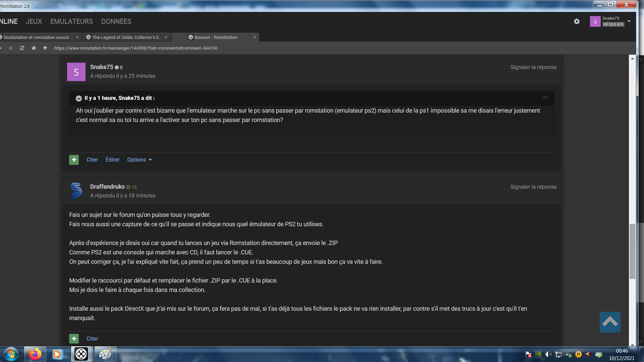This screenshot has width=644, height=362.
Task: Click Citer on Draffendruks' post
Action: [92, 339]
